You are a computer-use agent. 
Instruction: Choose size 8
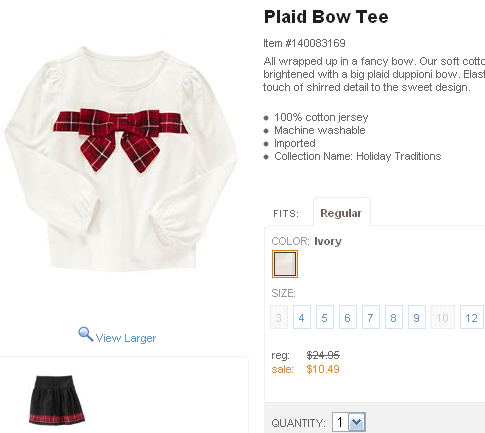pos(394,317)
